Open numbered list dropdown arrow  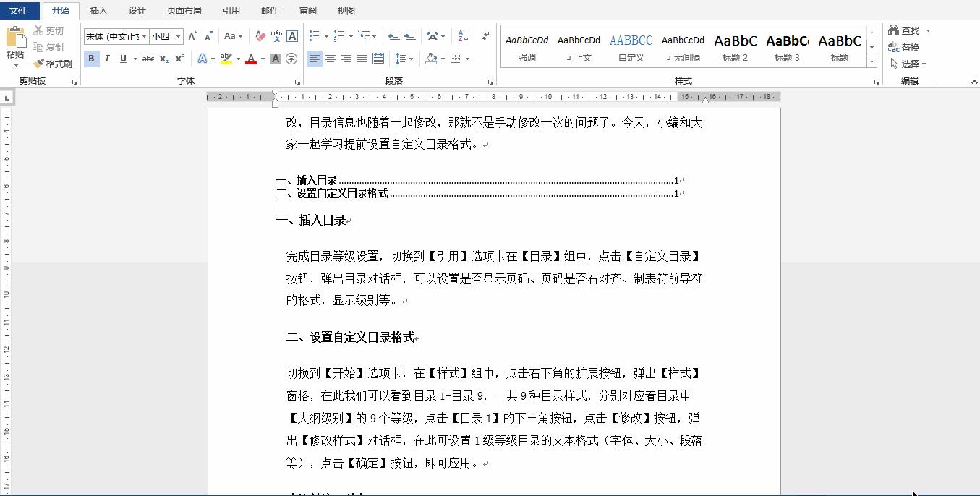(351, 36)
